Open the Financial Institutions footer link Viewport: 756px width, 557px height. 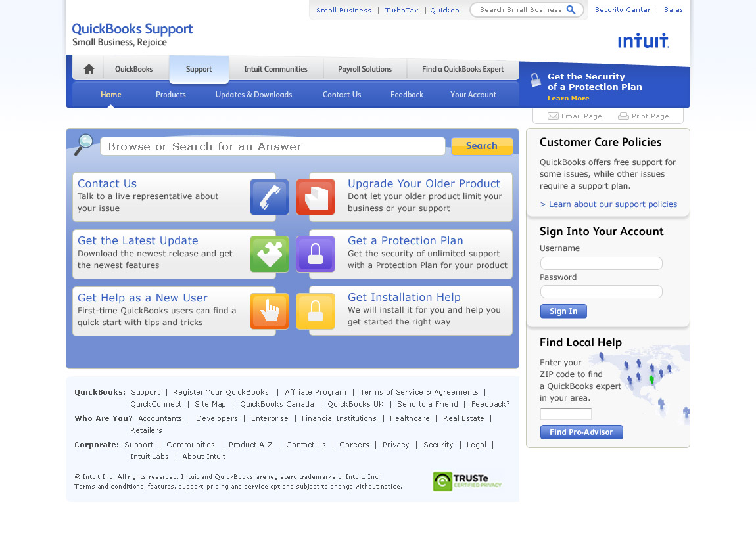(x=339, y=418)
